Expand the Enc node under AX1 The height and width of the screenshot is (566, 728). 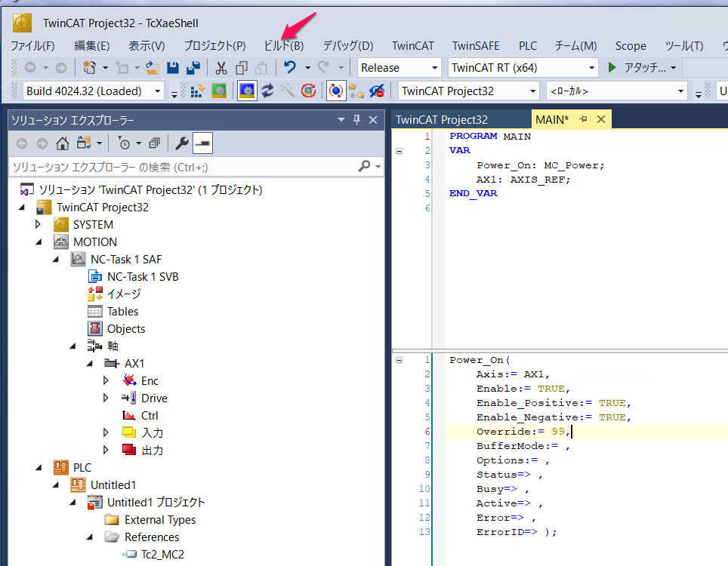pos(106,381)
